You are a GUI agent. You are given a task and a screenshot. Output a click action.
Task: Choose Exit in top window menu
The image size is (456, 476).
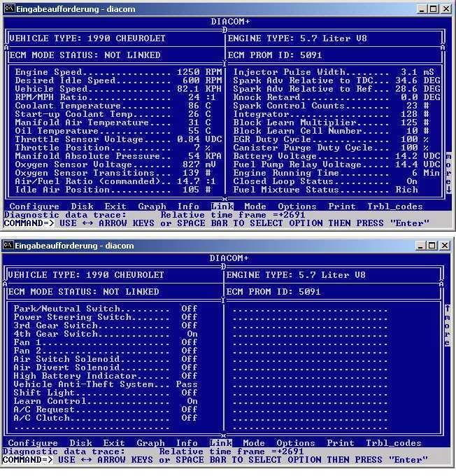tap(115, 206)
